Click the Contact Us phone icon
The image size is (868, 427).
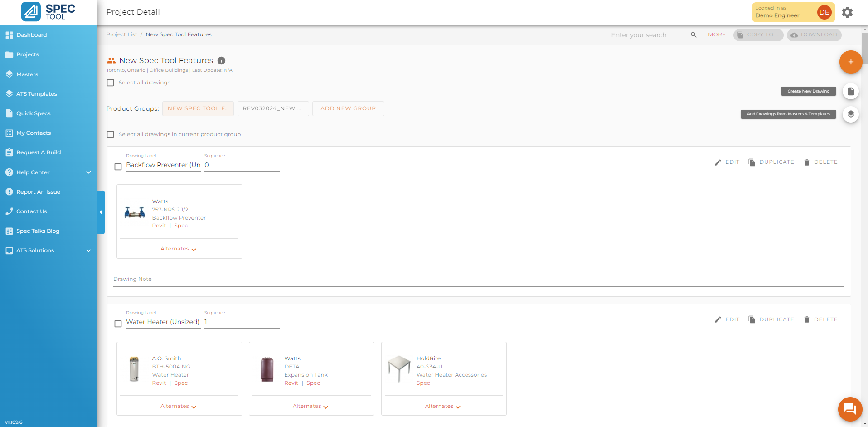point(9,211)
